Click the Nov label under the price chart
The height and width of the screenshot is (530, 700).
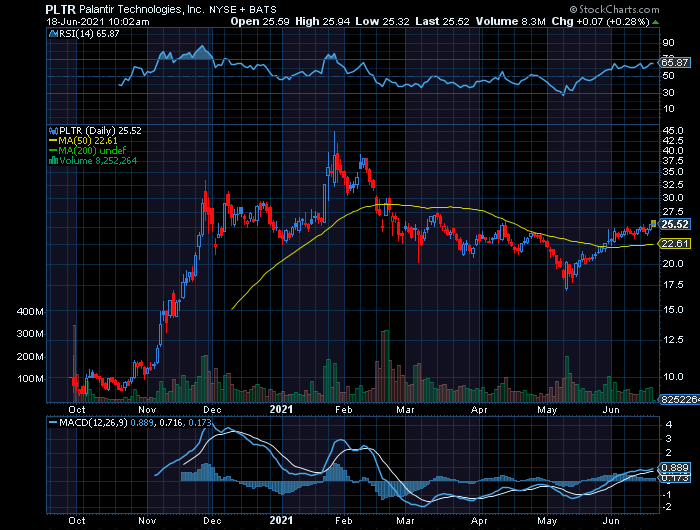[147, 410]
